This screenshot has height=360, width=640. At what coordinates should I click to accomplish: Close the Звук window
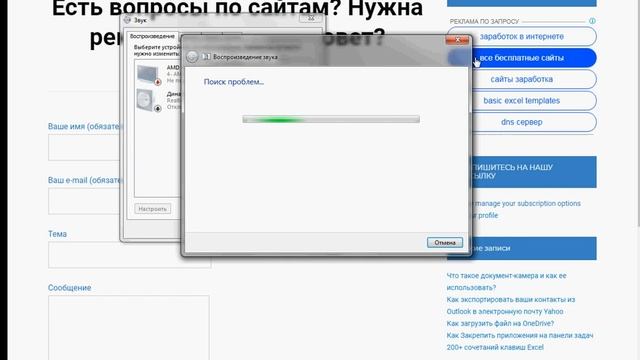(311, 18)
